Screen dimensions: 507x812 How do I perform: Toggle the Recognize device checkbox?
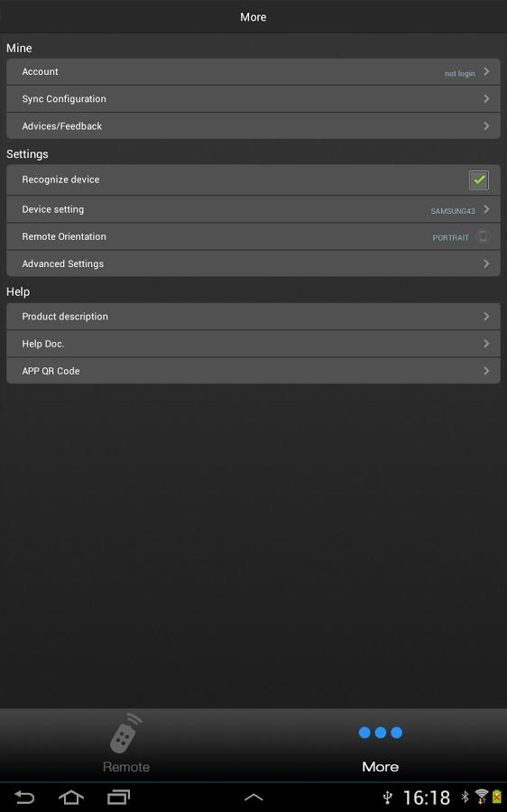click(478, 180)
